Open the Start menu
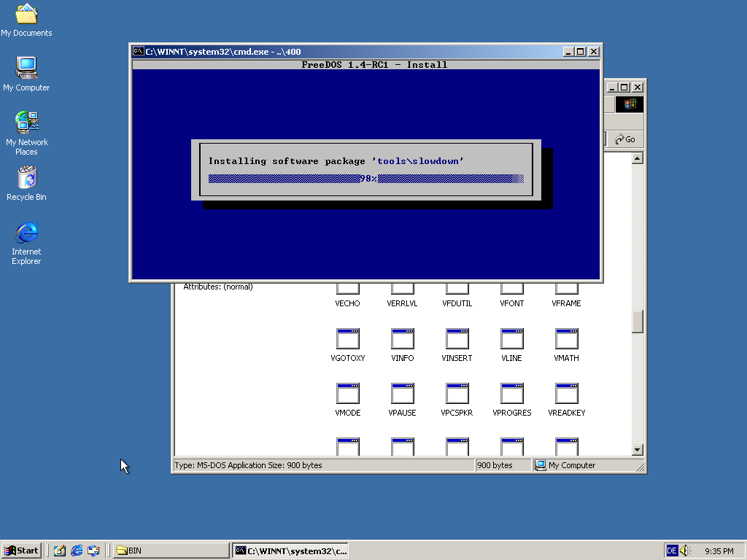The width and height of the screenshot is (747, 560). tap(21, 551)
